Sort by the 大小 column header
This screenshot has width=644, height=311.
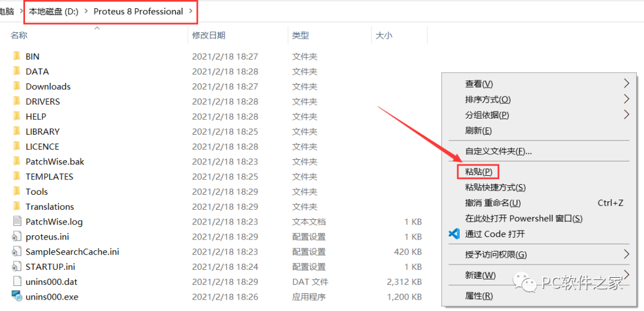click(x=384, y=35)
